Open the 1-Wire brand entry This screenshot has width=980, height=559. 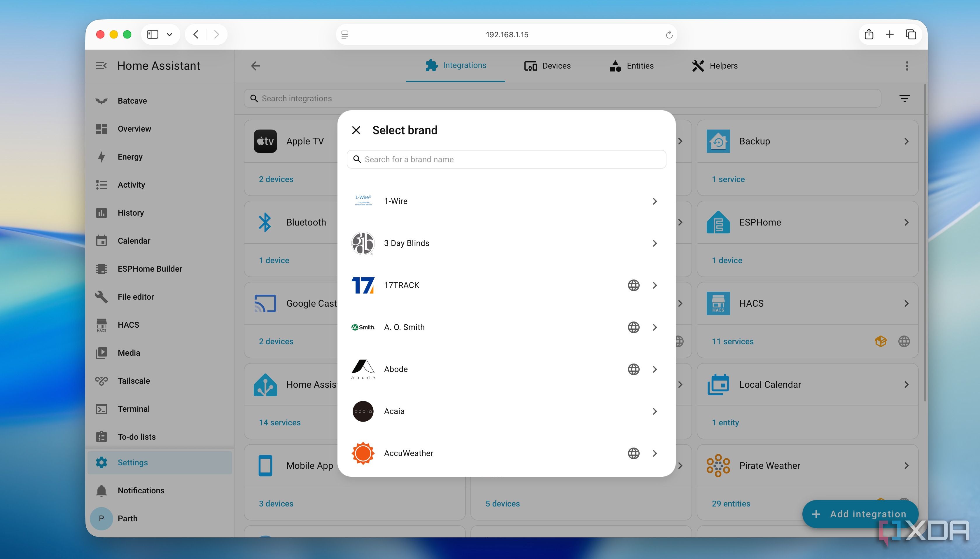pos(506,201)
